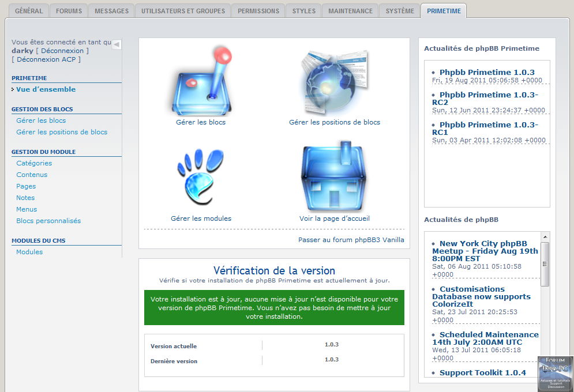The image size is (574, 392).
Task: Open sidebar link Gérer les blocs
Action: pyautogui.click(x=41, y=120)
